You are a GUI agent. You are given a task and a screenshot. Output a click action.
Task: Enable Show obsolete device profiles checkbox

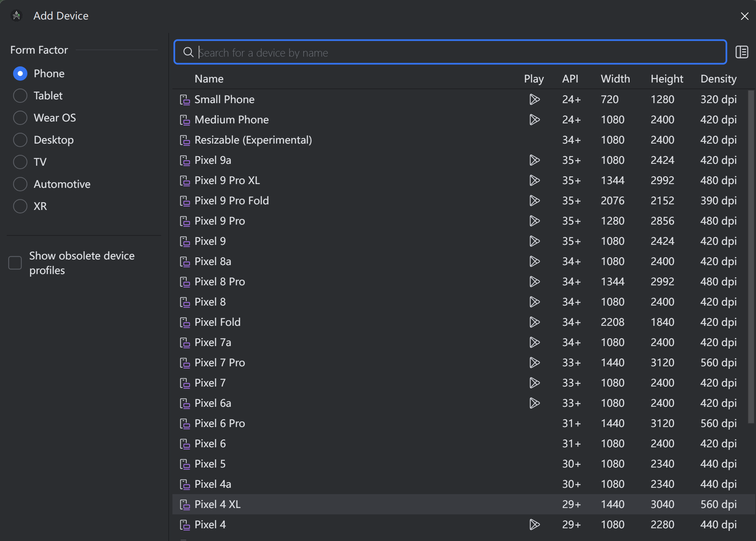pyautogui.click(x=15, y=263)
